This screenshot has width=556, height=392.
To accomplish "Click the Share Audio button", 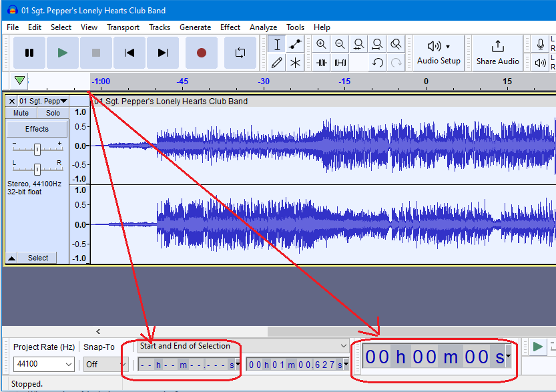I will point(497,53).
